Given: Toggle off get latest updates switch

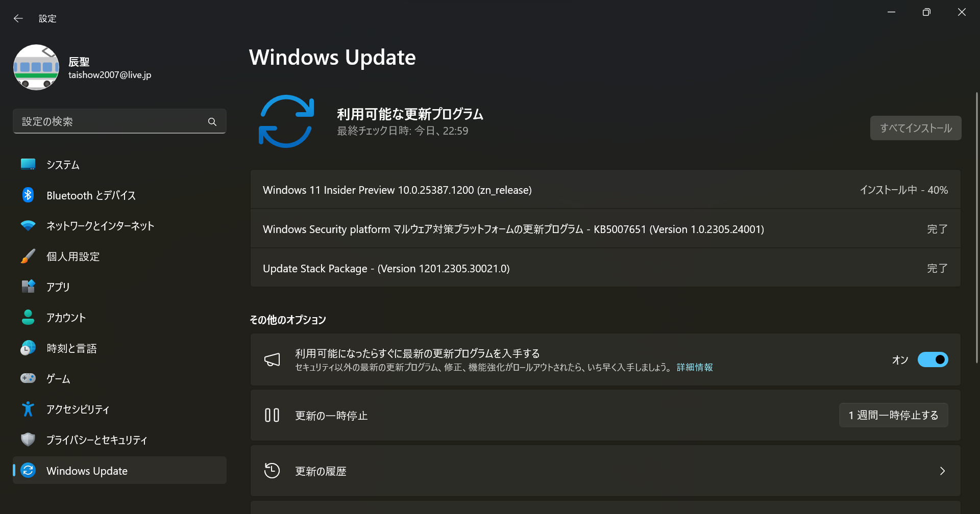Looking at the screenshot, I should 933,359.
